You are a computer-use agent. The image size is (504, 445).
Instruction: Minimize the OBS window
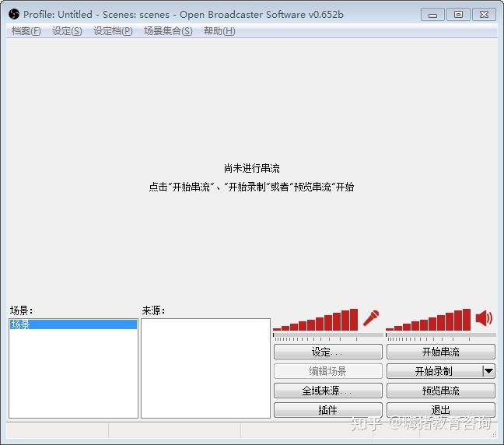click(x=432, y=15)
